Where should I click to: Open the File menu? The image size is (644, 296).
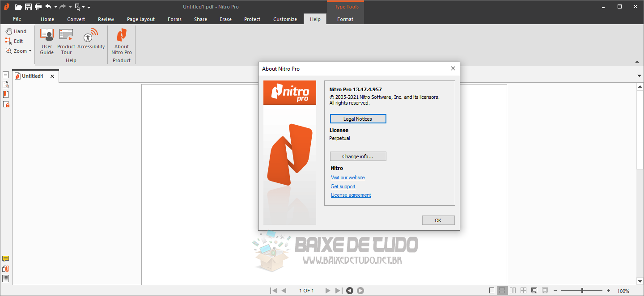tap(17, 19)
